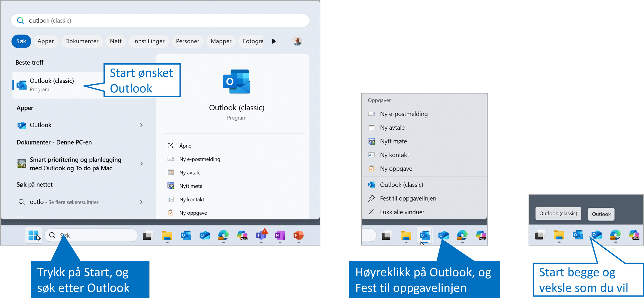Launch PowerPoint from the taskbar
644x303 pixels.
[x=298, y=235]
